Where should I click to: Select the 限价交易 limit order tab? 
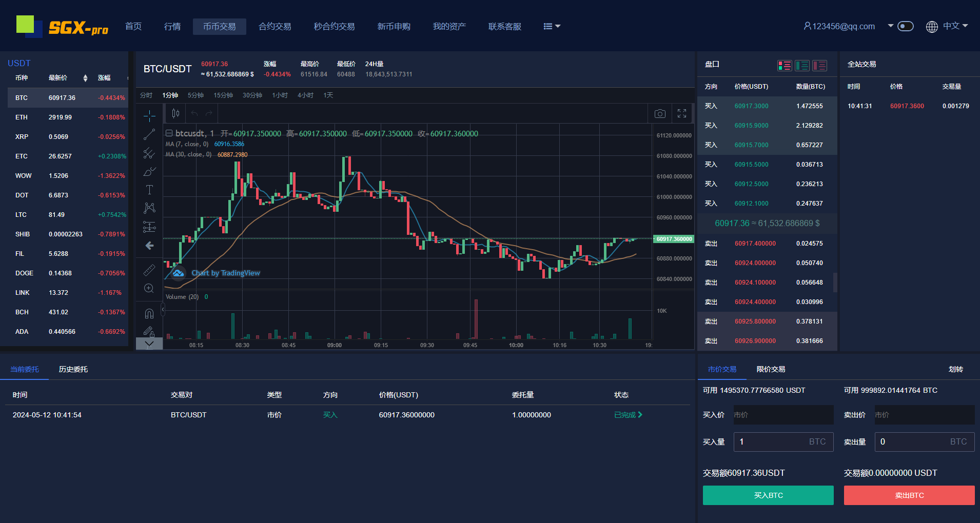click(x=771, y=369)
